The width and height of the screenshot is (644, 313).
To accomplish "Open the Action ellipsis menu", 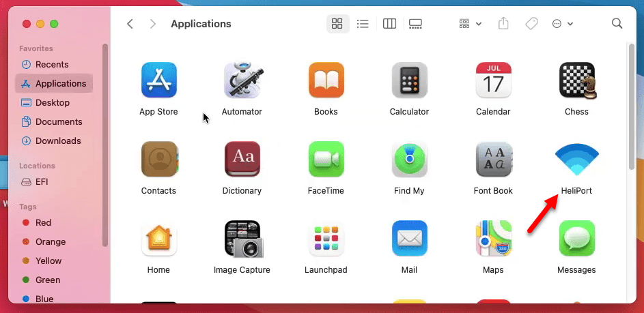I will point(562,24).
